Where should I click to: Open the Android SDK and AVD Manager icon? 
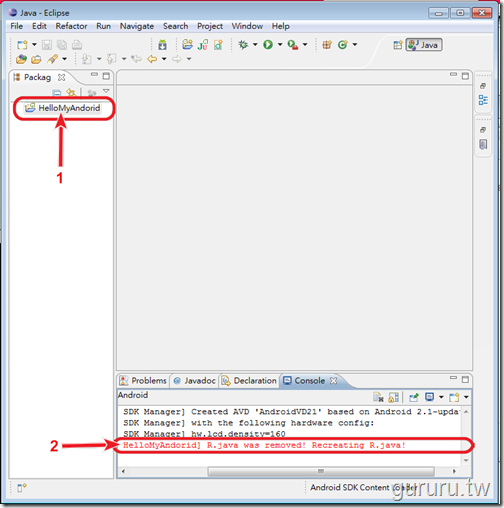[x=162, y=45]
